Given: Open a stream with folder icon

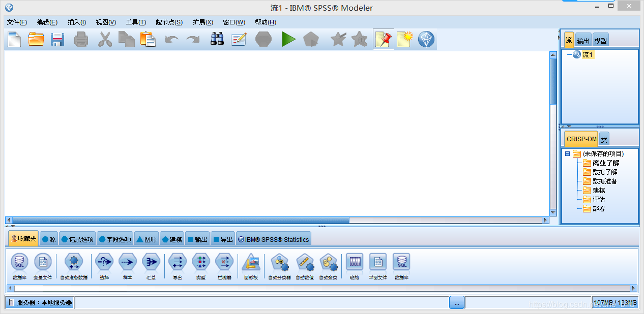Looking at the screenshot, I should 36,39.
